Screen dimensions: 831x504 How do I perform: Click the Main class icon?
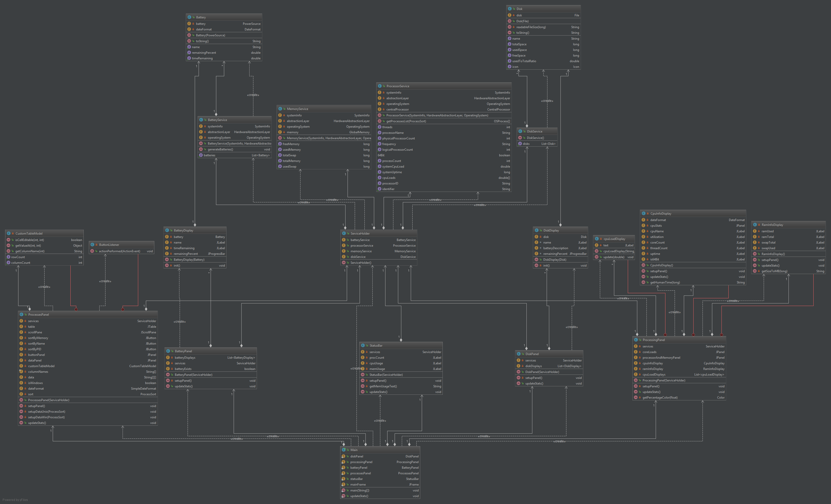point(344,450)
